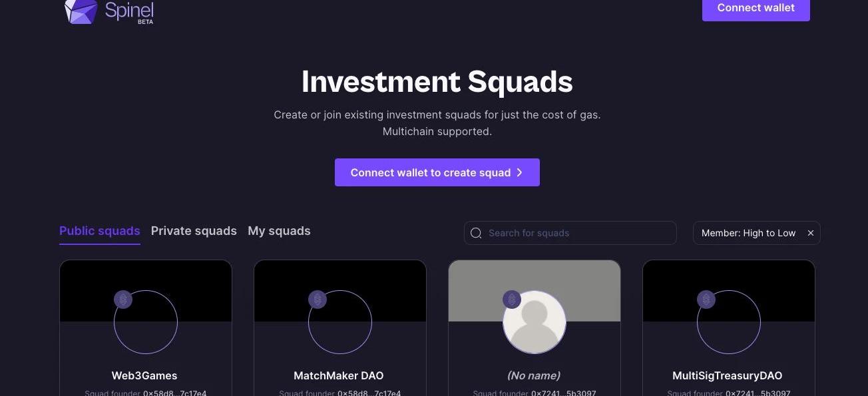868x396 pixels.
Task: Click the chain badge on MatchMaker DAO card
Action: 318,299
